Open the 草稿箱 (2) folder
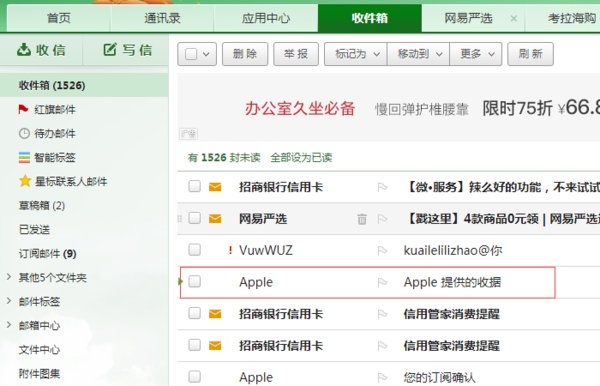The image size is (600, 386). pyautogui.click(x=42, y=205)
